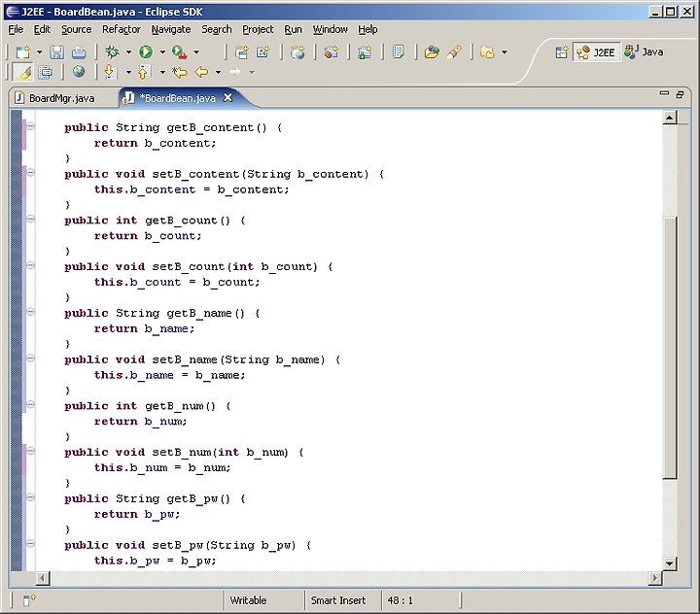700x614 pixels.
Task: Open the Debug dropdown arrow
Action: [x=128, y=52]
